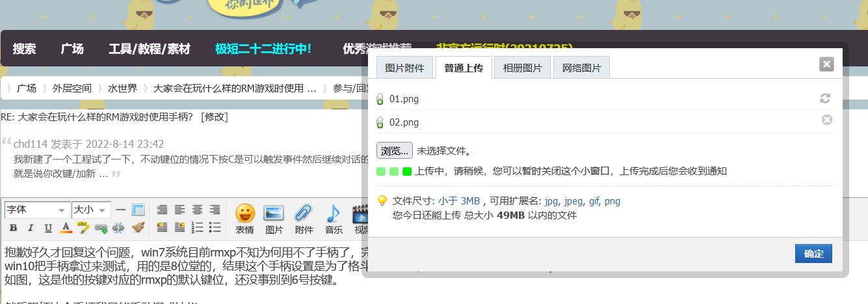Confirm with the 确定 button
The width and height of the screenshot is (868, 304).
813,254
